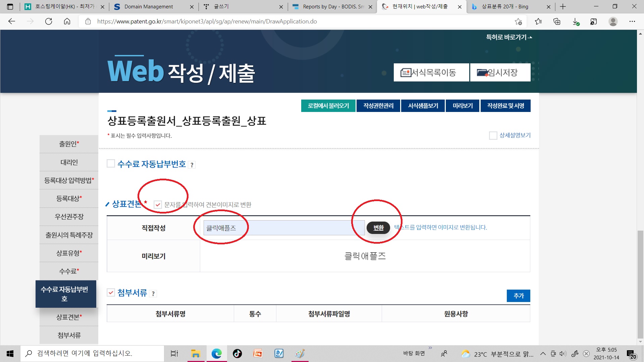
Task: Click the browser refresh icon
Action: pos(49,21)
